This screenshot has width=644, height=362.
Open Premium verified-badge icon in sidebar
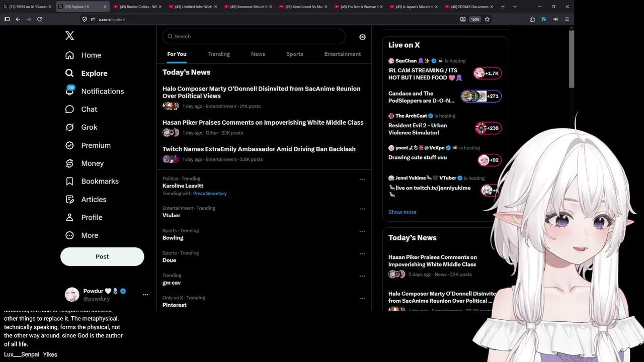click(x=69, y=145)
